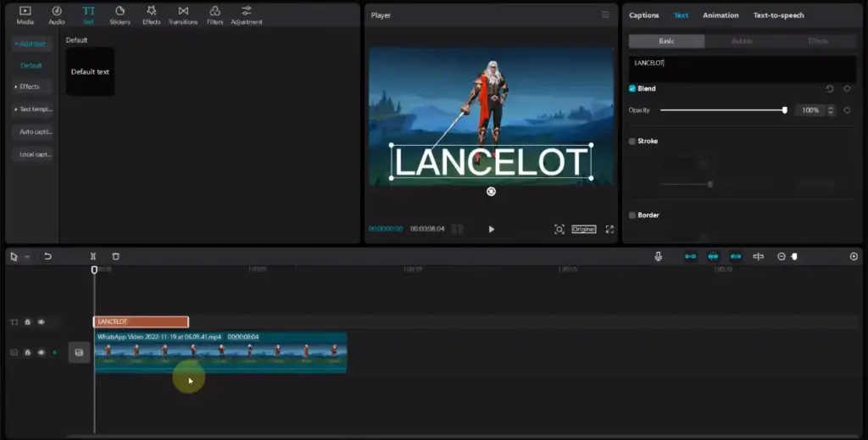This screenshot has height=440, width=868.
Task: Open the Adjustment panel
Action: click(247, 15)
